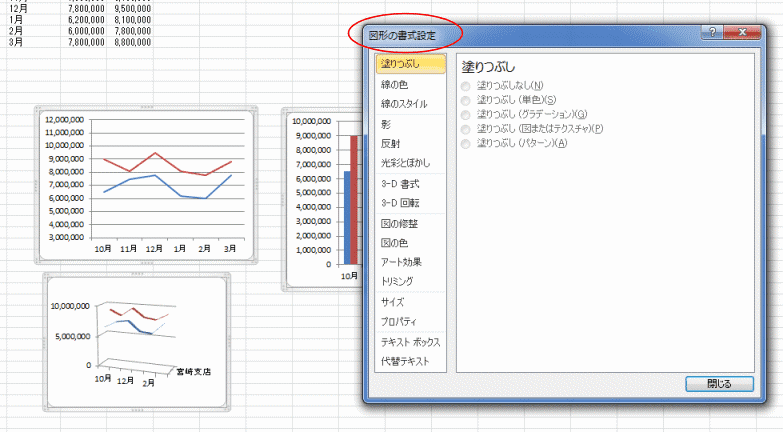
Task: Switch to the 反射 category
Action: [x=390, y=144]
